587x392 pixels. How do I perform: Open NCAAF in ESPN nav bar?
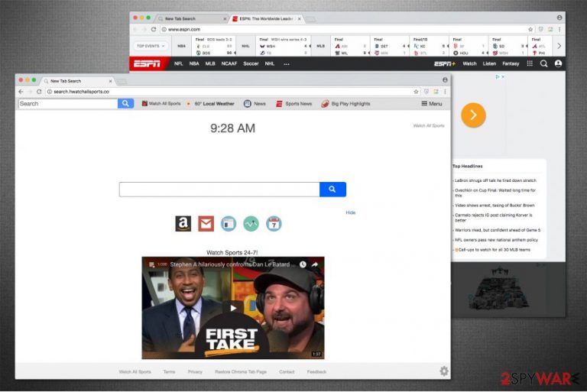tap(229, 64)
